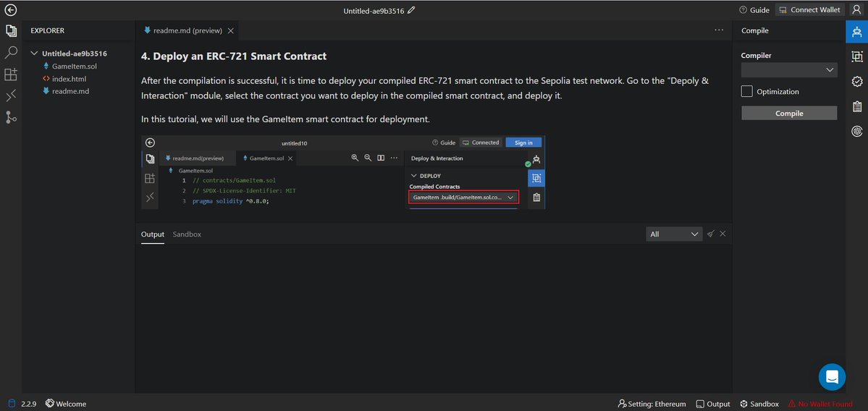
Task: Open the Welcome status bar item
Action: pyautogui.click(x=66, y=404)
